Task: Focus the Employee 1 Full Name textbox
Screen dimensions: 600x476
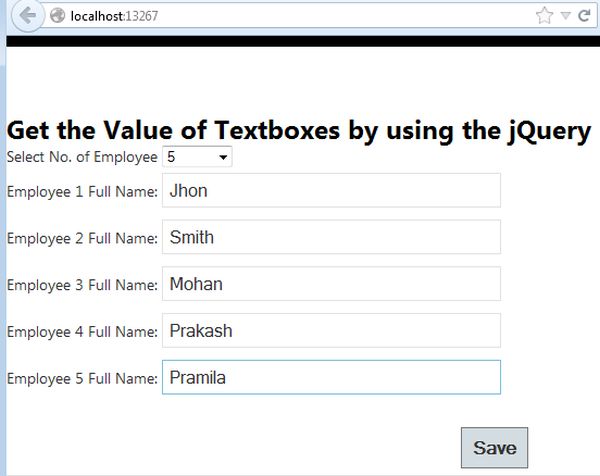Action: coord(331,191)
